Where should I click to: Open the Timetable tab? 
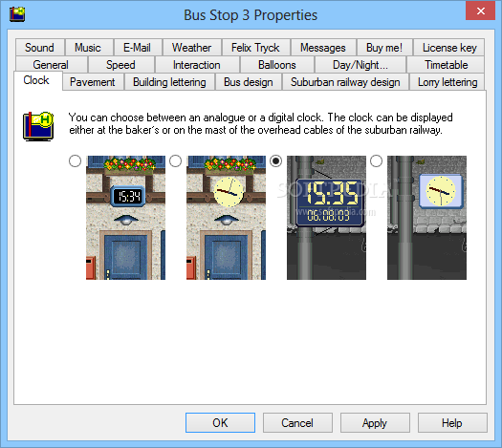click(x=446, y=65)
